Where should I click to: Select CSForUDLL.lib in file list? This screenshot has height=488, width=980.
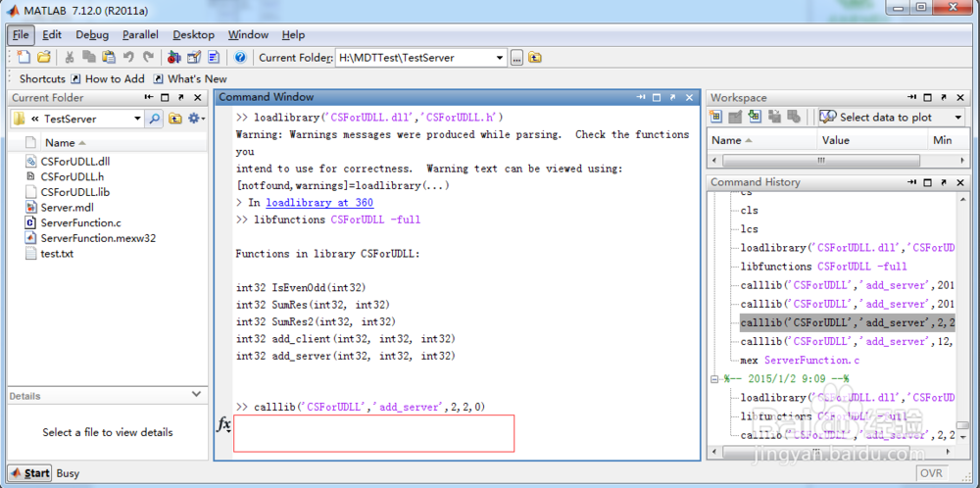pyautogui.click(x=75, y=192)
